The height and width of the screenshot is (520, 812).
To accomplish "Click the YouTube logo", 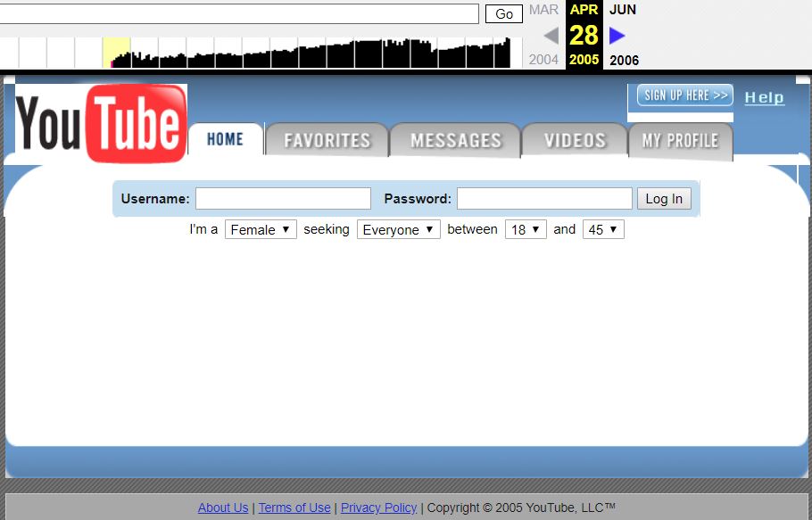I will [x=101, y=123].
